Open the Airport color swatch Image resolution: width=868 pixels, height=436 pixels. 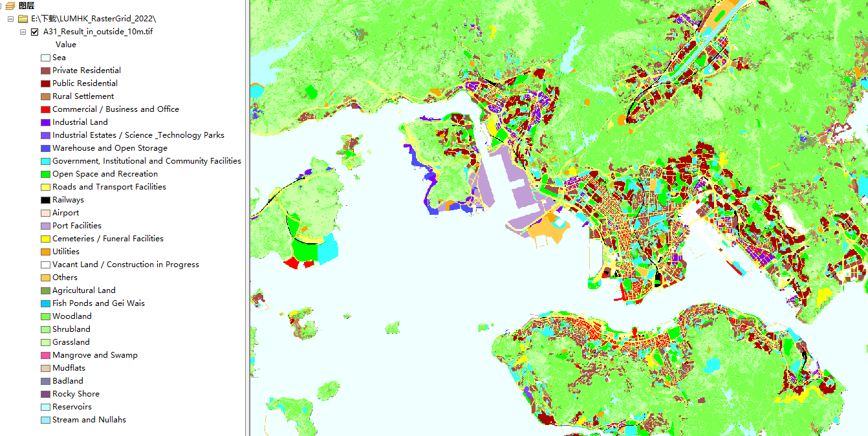tap(45, 213)
